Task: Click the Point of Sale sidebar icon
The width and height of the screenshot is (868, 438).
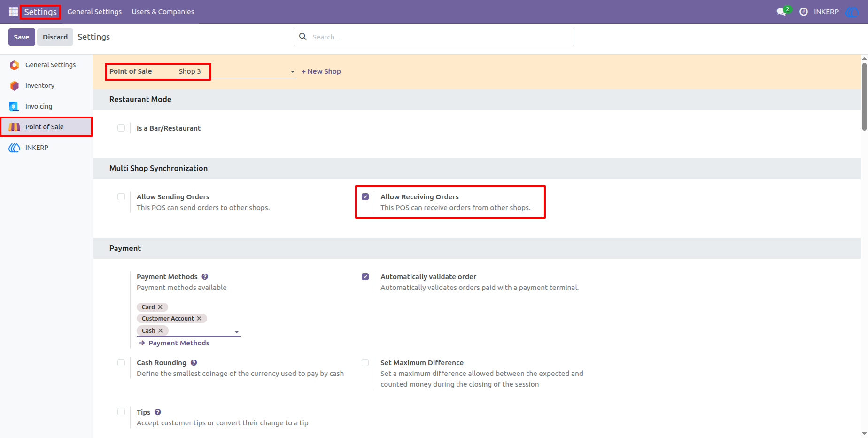Action: click(15, 127)
